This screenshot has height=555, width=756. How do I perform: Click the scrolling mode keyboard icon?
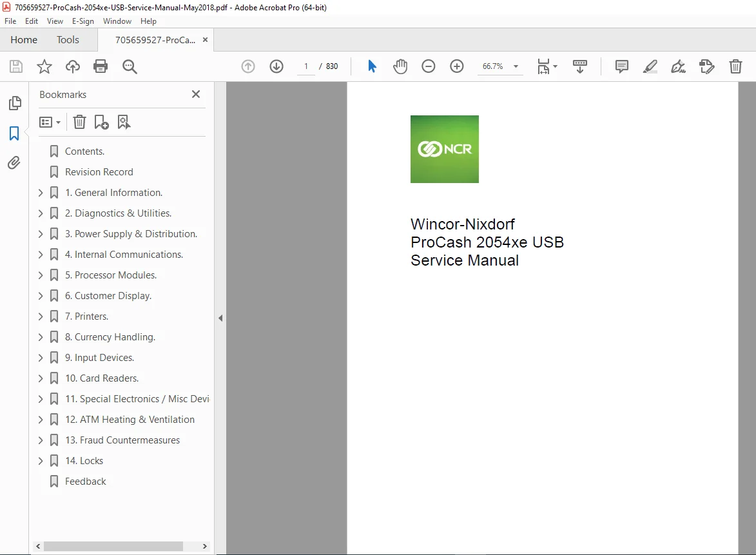[579, 66]
